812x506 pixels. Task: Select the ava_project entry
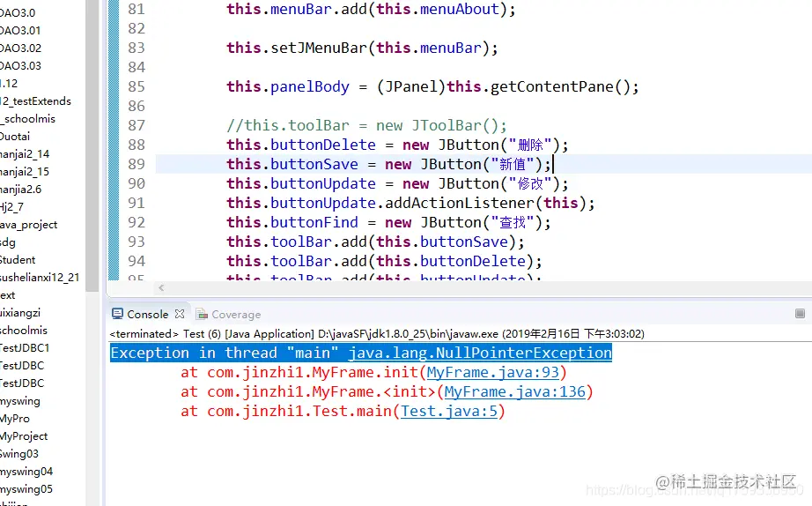(29, 225)
